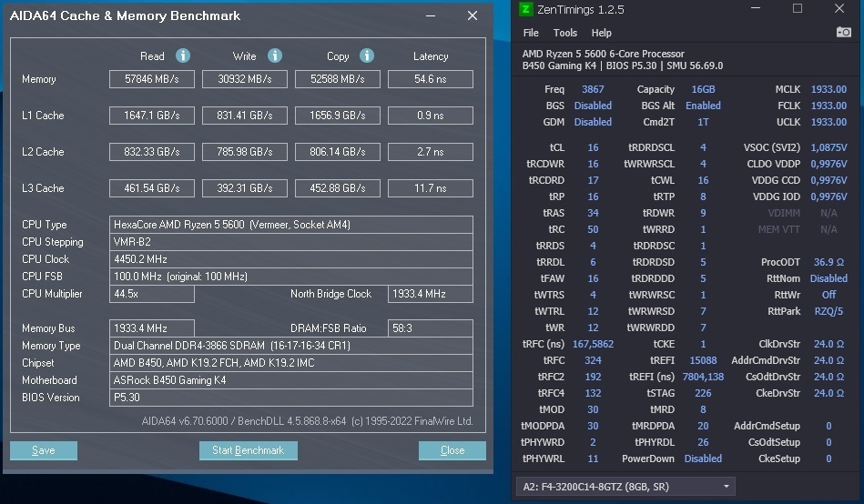
Task: Click tCWL value 16 in ZenTimings
Action: point(703,180)
